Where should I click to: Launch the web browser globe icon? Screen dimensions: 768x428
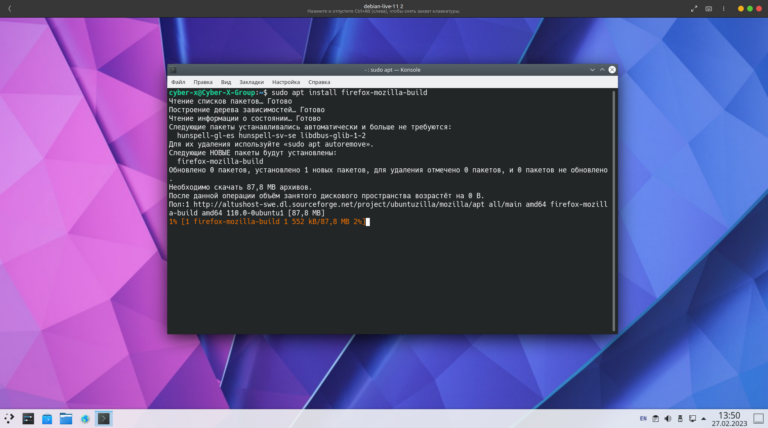pos(85,419)
